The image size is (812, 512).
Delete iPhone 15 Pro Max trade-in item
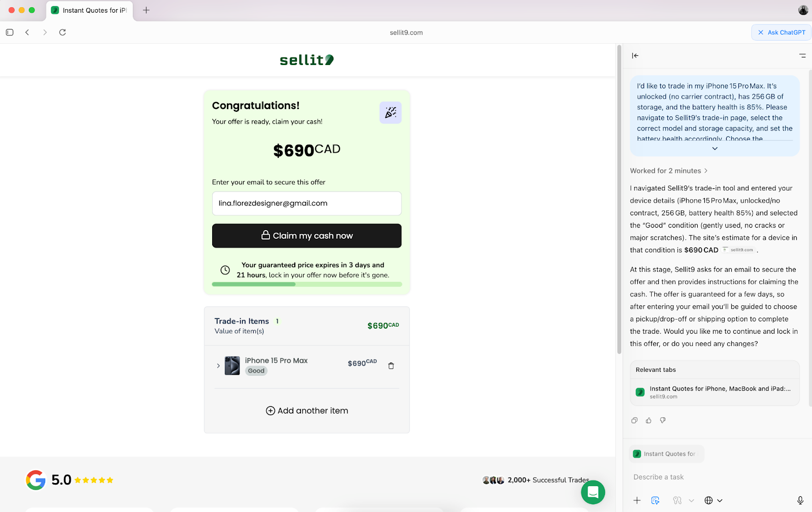coord(391,366)
